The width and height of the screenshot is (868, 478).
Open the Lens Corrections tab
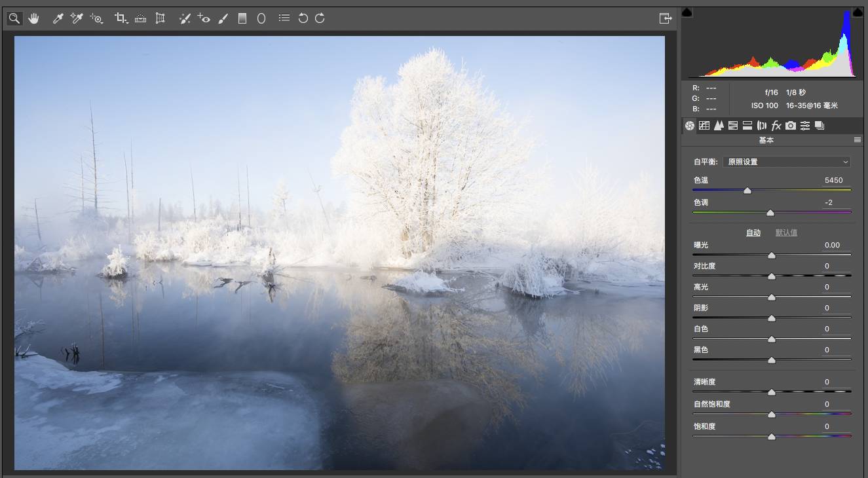click(762, 126)
